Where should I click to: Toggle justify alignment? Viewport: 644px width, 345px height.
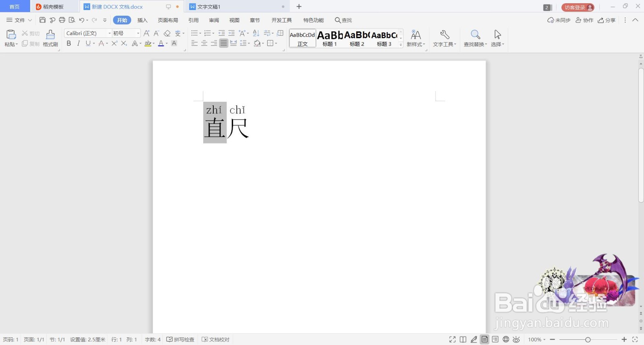click(224, 43)
